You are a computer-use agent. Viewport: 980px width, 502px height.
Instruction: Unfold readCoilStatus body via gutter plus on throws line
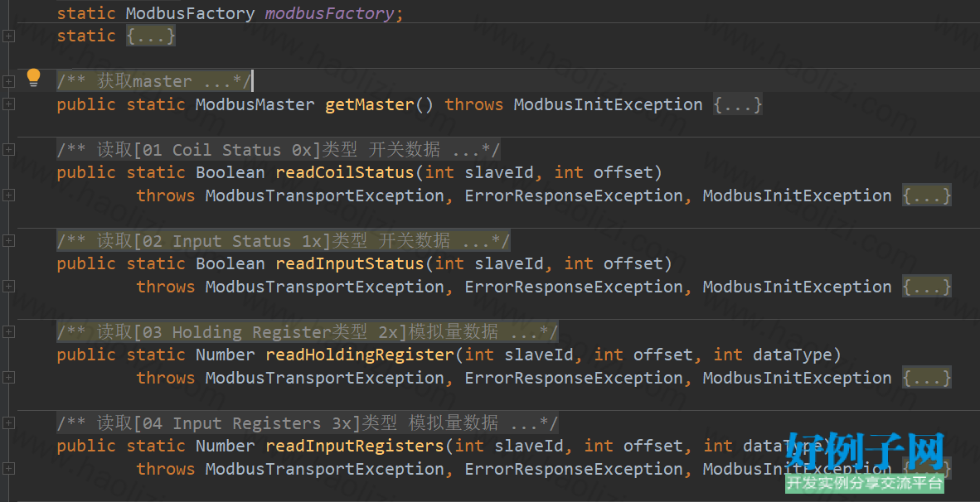[8, 195]
